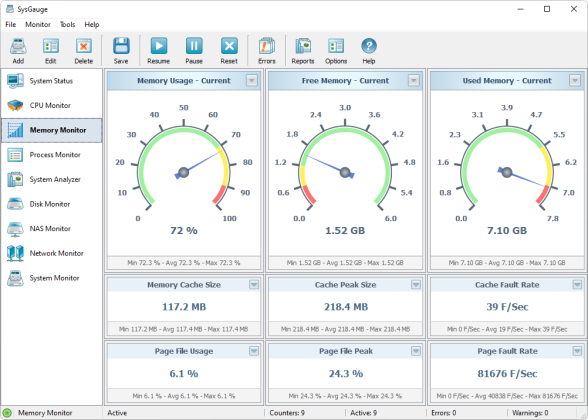Image resolution: width=588 pixels, height=420 pixels.
Task: Click the Min 72.3 % statistics line
Action: [184, 263]
